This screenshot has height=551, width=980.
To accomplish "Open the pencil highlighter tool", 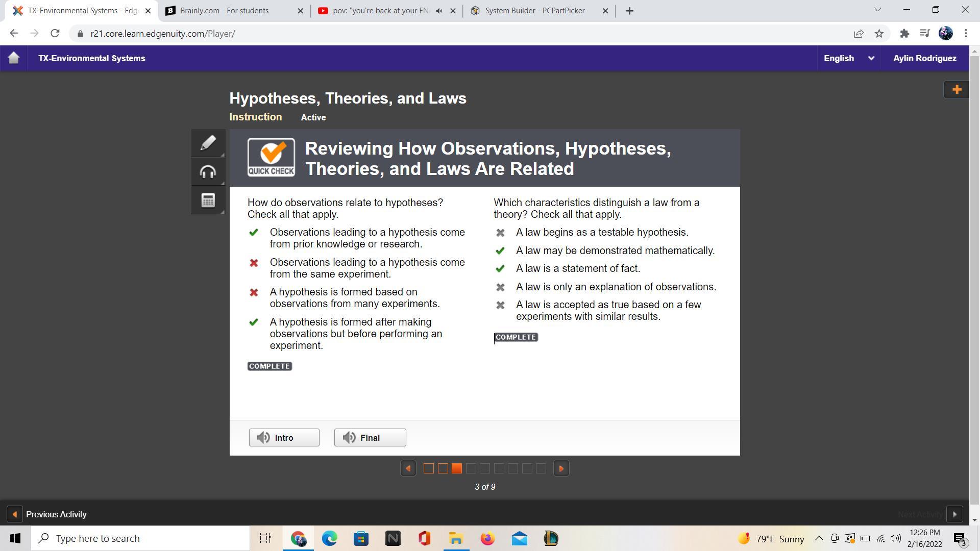I will (x=208, y=143).
